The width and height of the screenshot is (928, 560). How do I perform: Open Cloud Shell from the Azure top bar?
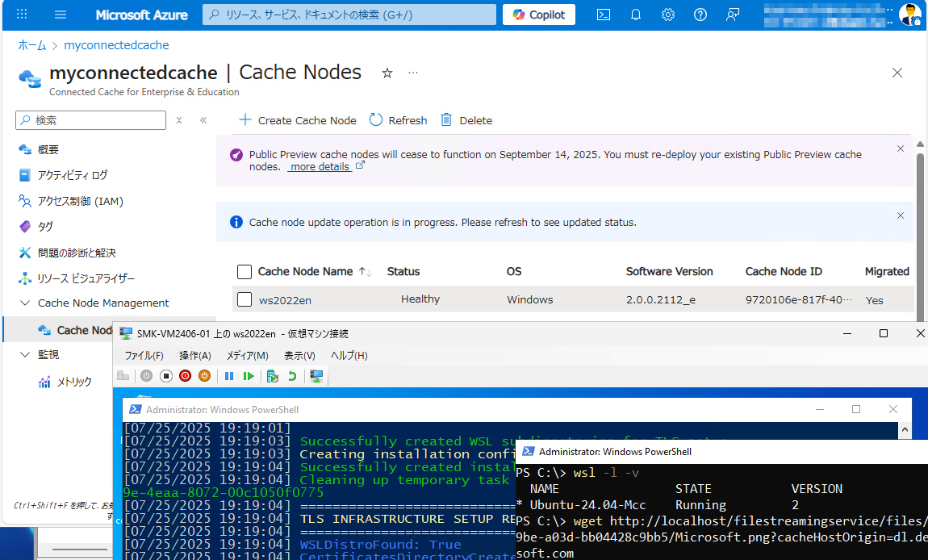[x=603, y=15]
